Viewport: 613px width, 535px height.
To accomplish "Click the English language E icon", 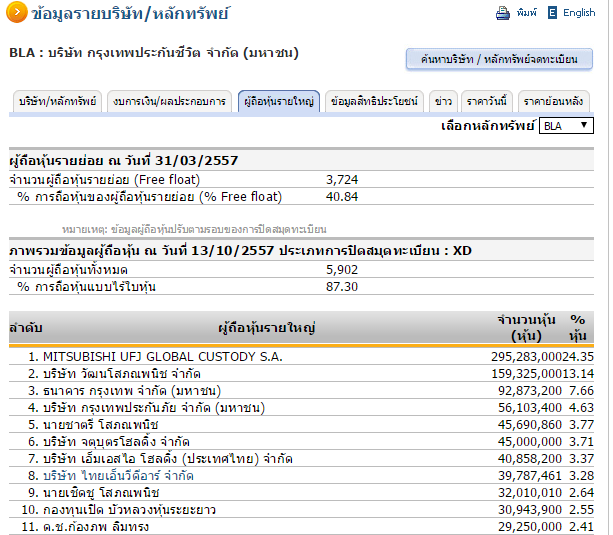I will pyautogui.click(x=552, y=13).
